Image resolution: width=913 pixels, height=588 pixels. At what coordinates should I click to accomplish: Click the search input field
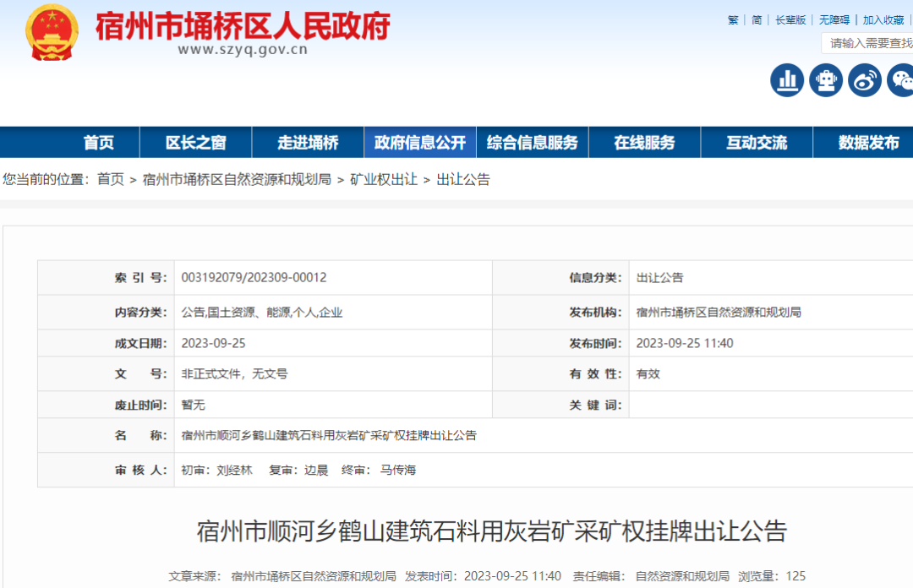click(869, 43)
